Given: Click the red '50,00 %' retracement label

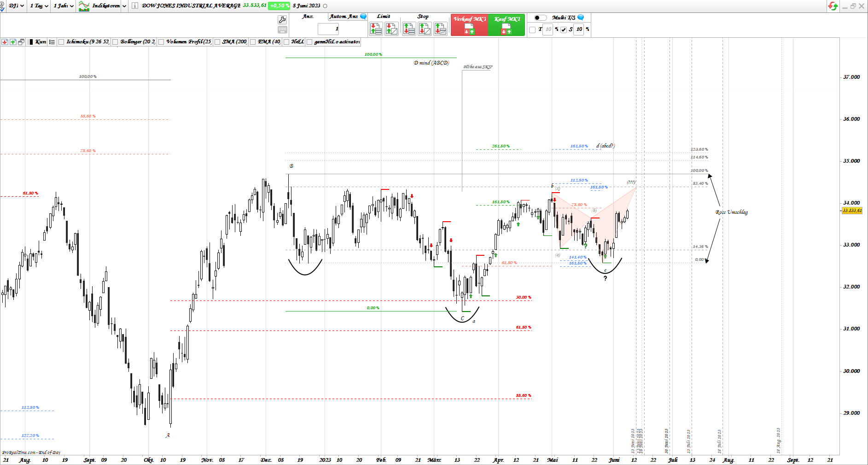Looking at the screenshot, I should 524,297.
